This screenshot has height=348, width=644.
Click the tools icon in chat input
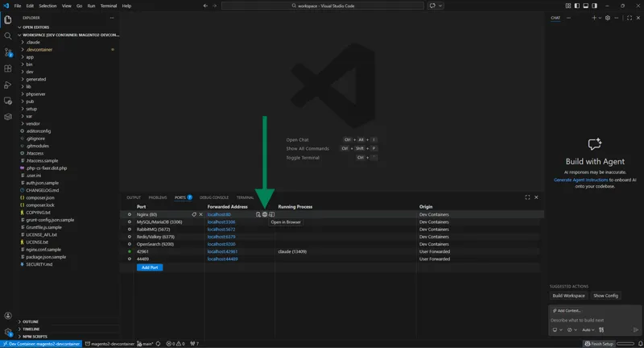pos(601,329)
